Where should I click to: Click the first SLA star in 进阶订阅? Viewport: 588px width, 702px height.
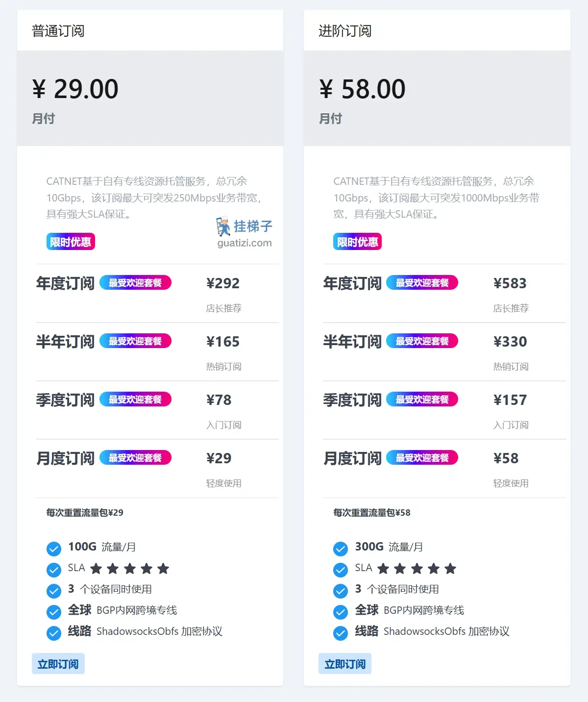[383, 569]
